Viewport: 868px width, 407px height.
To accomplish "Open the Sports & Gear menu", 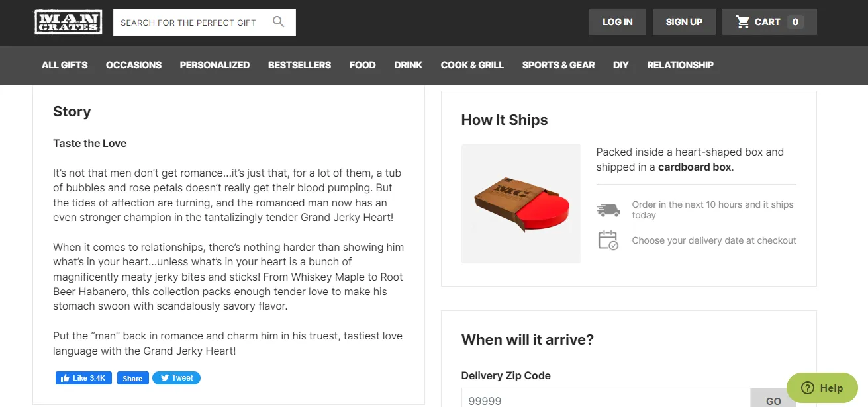I will (x=558, y=65).
